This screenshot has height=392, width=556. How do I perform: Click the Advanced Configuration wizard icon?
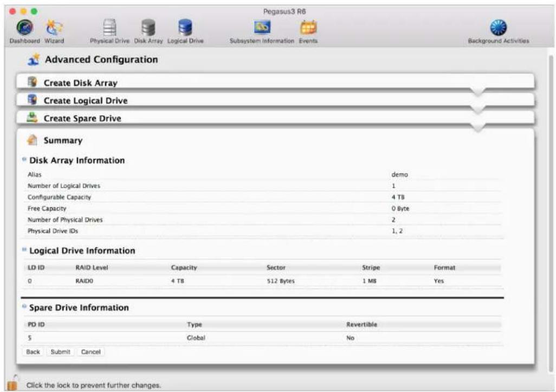tap(34, 59)
